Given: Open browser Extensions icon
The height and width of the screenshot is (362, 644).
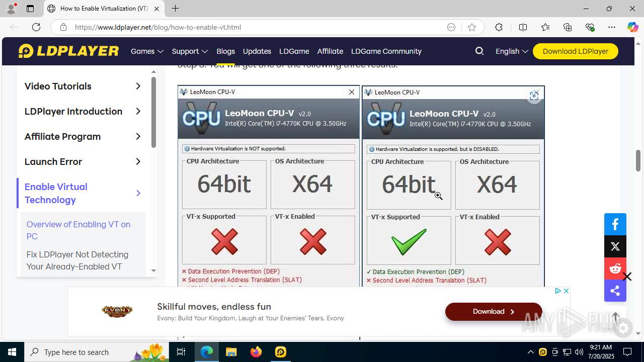Looking at the screenshot, I should pos(499,27).
